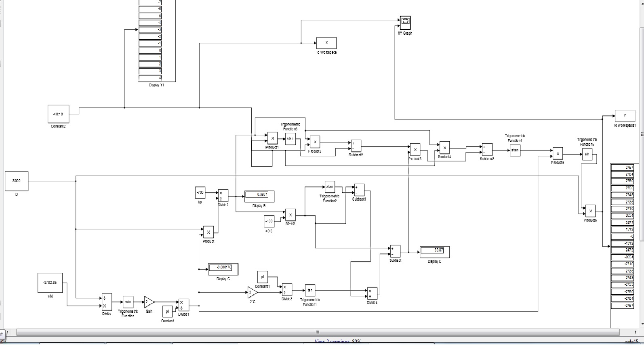644x352 pixels.
Task: Select the atan Trigonometric Function4 block
Action: [515, 150]
